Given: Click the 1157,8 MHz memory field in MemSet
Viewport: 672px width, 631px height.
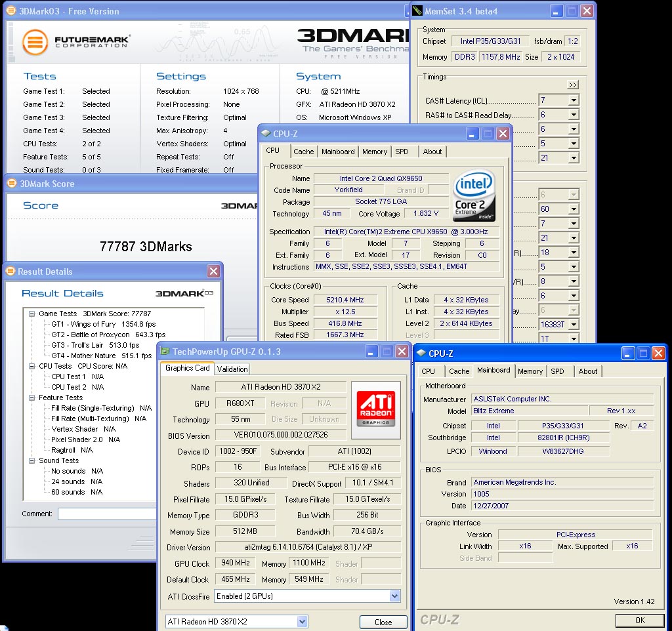Looking at the screenshot, I should [x=501, y=57].
